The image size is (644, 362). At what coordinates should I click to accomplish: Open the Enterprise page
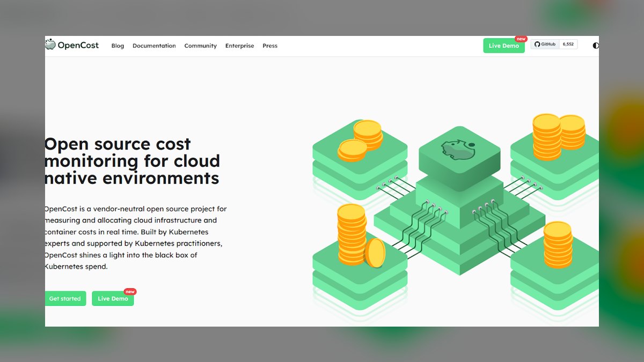pyautogui.click(x=239, y=46)
